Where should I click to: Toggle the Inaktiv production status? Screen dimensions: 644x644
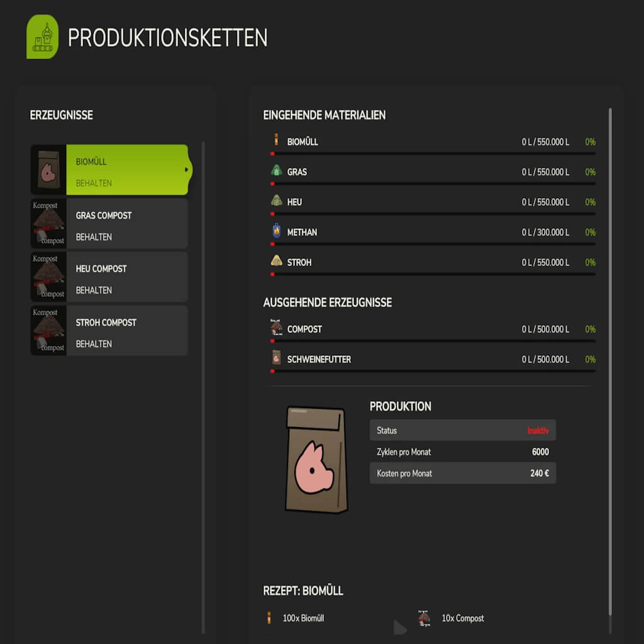[538, 430]
